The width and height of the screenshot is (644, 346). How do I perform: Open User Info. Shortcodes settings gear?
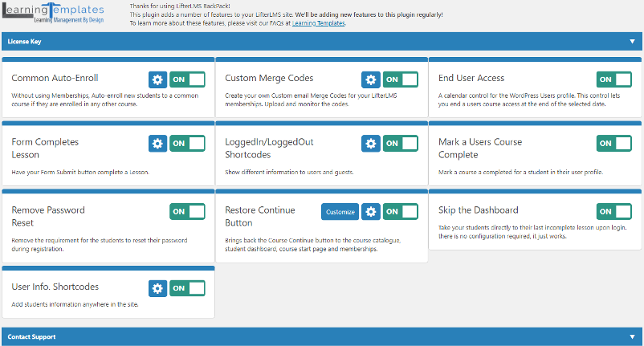click(157, 288)
